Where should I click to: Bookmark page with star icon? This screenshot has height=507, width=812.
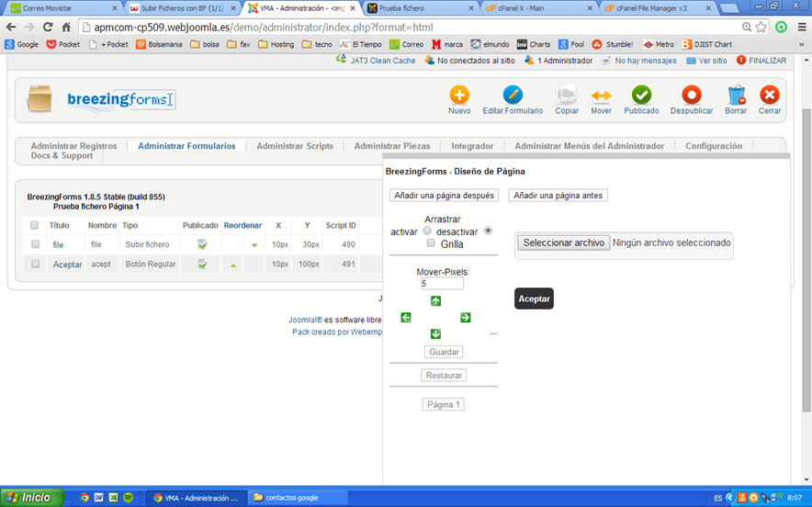pyautogui.click(x=761, y=27)
